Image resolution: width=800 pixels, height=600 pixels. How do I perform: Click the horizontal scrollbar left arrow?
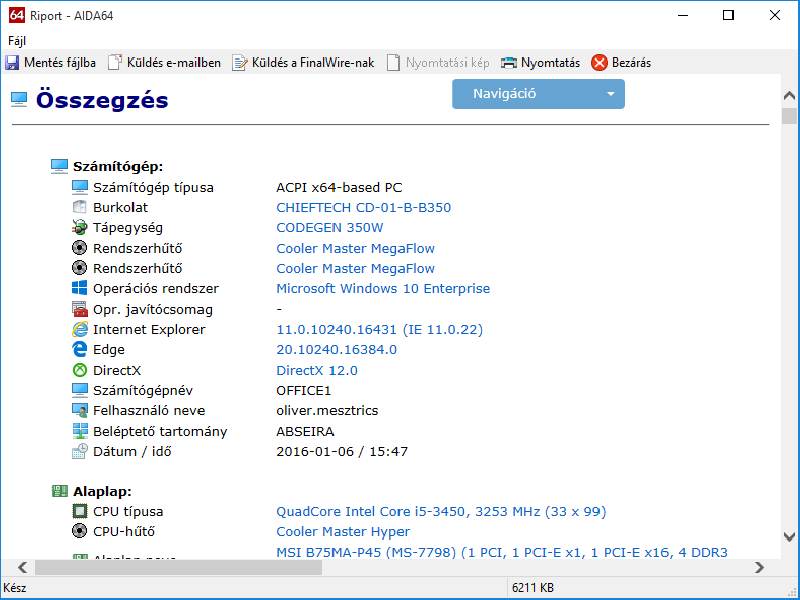click(x=22, y=567)
